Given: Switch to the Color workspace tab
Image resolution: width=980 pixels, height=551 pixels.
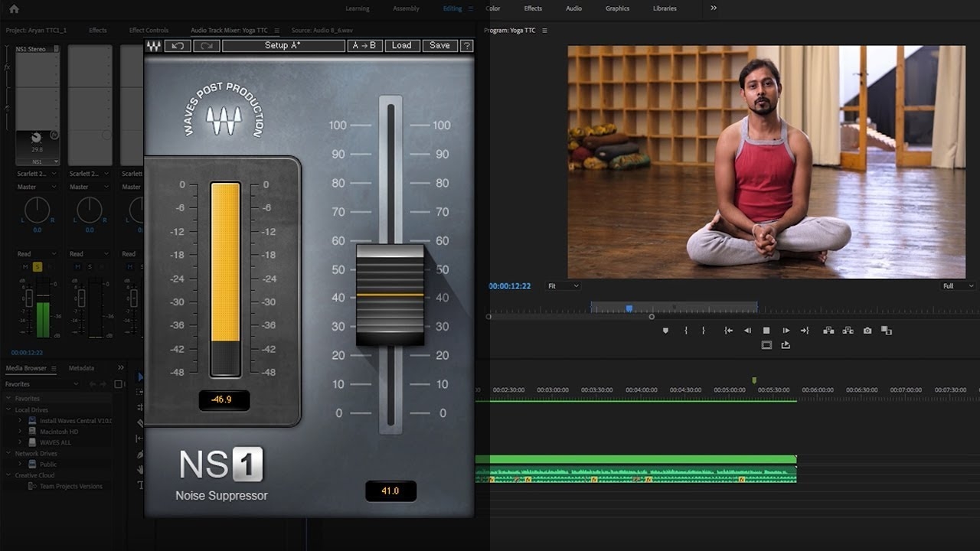Looking at the screenshot, I should [493, 8].
